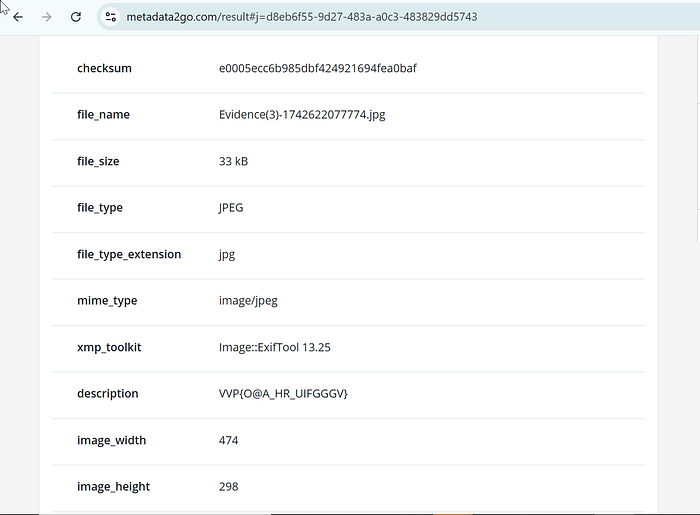
Task: Click the image_width value 474
Action: [228, 440]
